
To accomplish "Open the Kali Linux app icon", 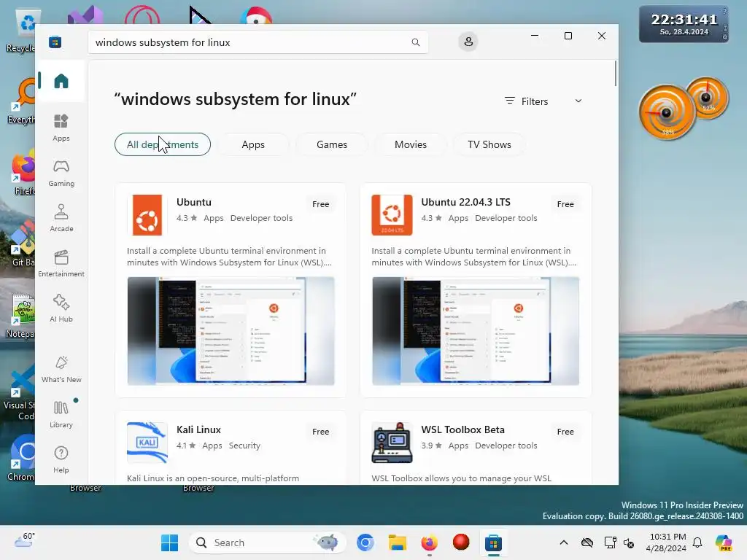I will (x=147, y=443).
